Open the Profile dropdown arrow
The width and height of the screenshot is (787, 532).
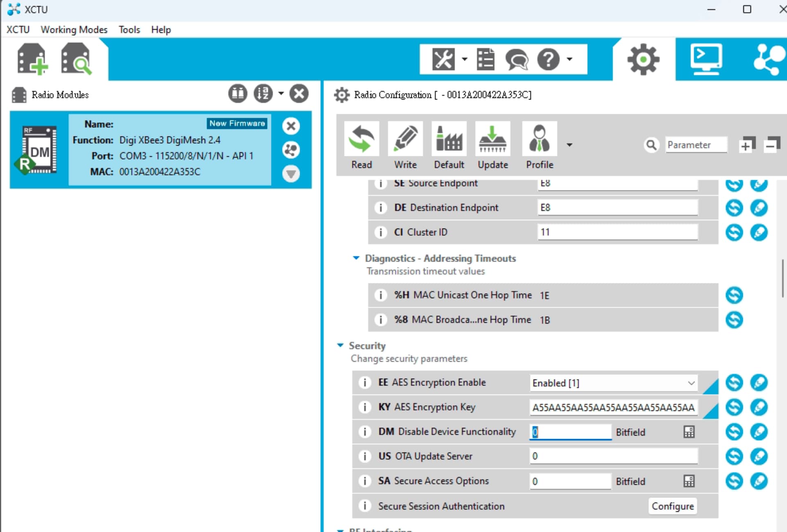point(569,145)
